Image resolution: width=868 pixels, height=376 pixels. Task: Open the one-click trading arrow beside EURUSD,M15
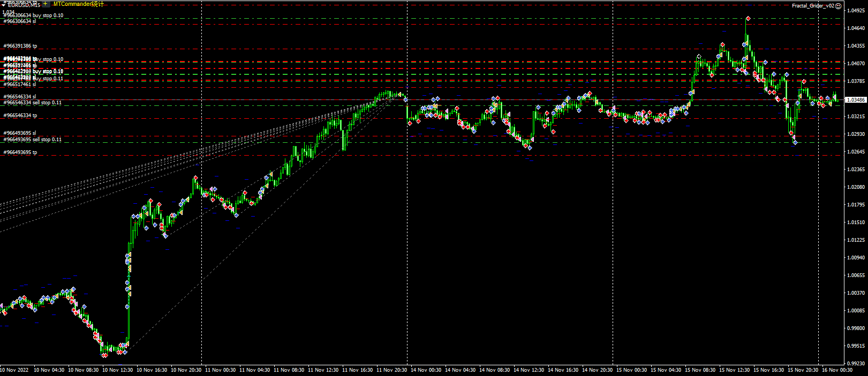coord(3,5)
